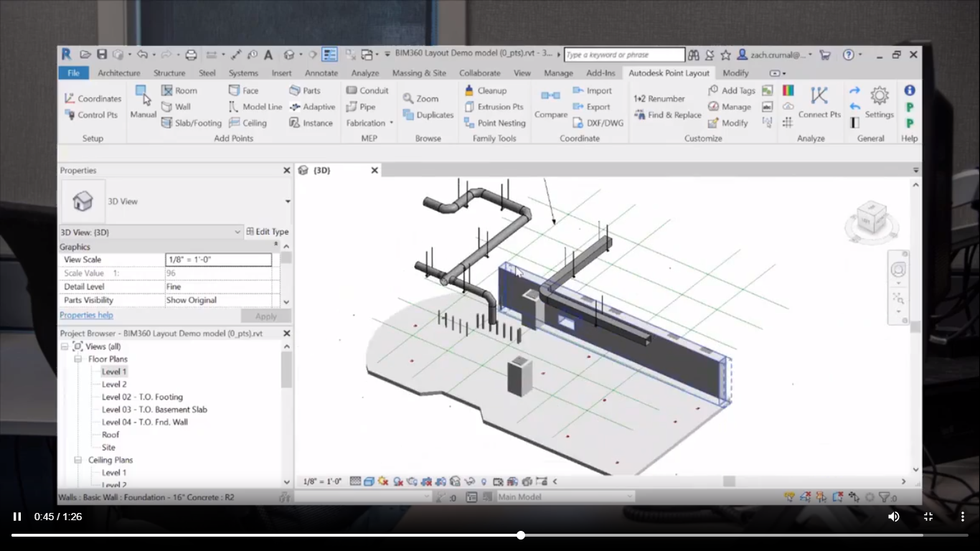This screenshot has width=980, height=551.
Task: Open the Point Nesting tool
Action: click(495, 123)
